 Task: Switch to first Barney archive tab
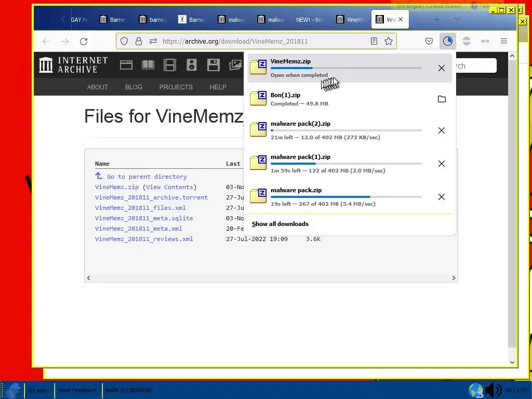click(x=113, y=20)
